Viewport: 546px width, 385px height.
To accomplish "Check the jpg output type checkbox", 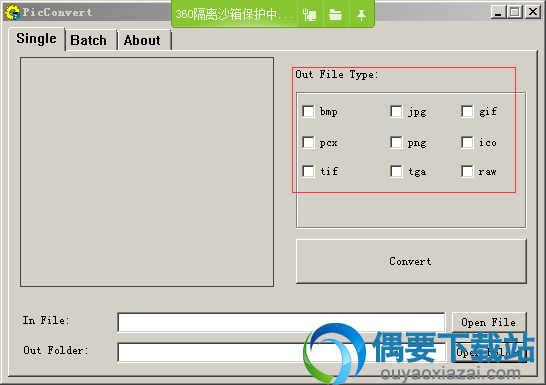I will coord(396,112).
